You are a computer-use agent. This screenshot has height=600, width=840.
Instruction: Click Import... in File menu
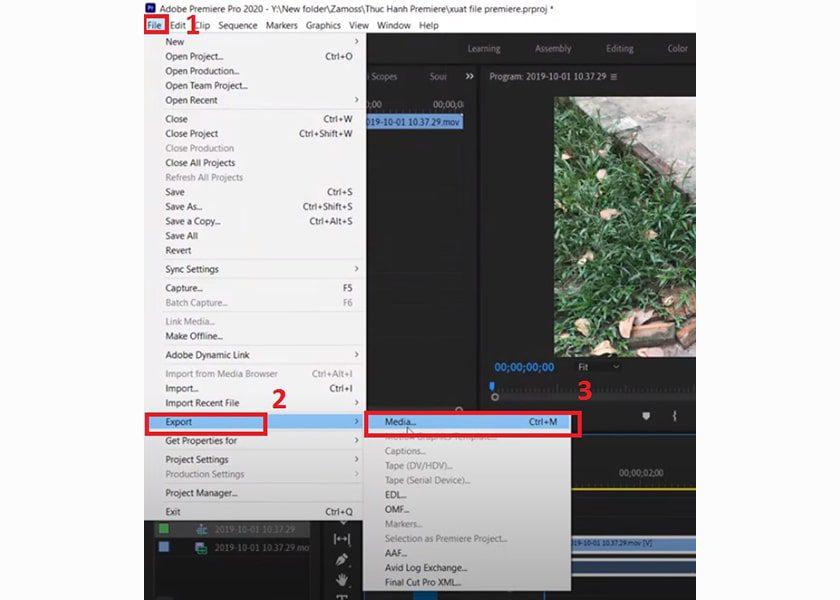pos(255,388)
